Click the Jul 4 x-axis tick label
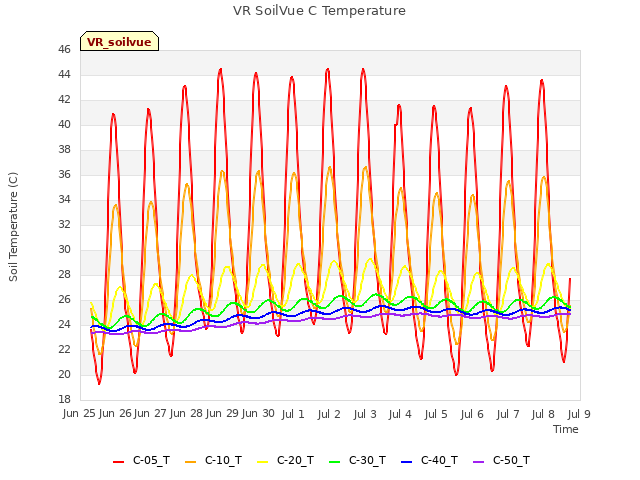Screen dimensions: 640x480 pyautogui.click(x=400, y=414)
